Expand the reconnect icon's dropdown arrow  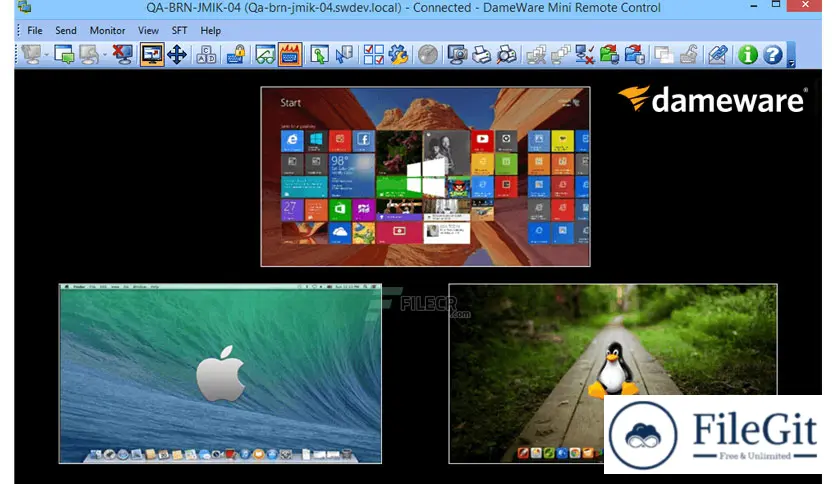click(x=104, y=55)
